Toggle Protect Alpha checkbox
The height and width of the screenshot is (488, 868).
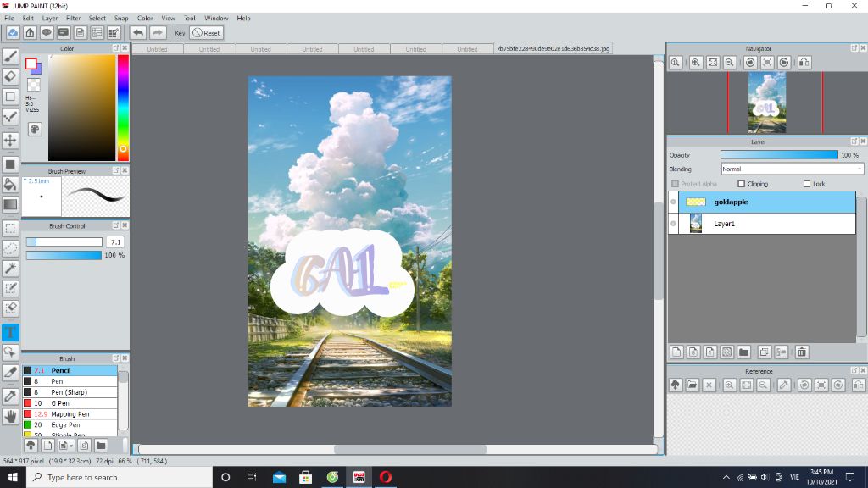pos(675,184)
